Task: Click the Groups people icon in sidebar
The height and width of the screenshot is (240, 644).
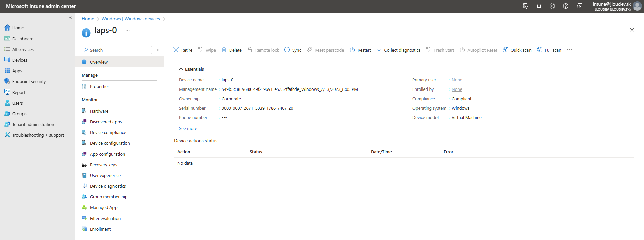Action: click(x=7, y=113)
